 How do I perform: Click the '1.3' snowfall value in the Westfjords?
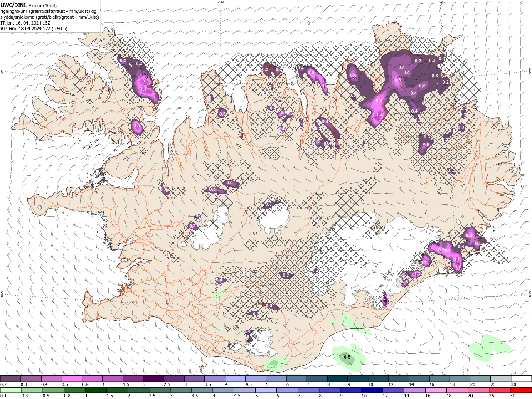point(144,89)
